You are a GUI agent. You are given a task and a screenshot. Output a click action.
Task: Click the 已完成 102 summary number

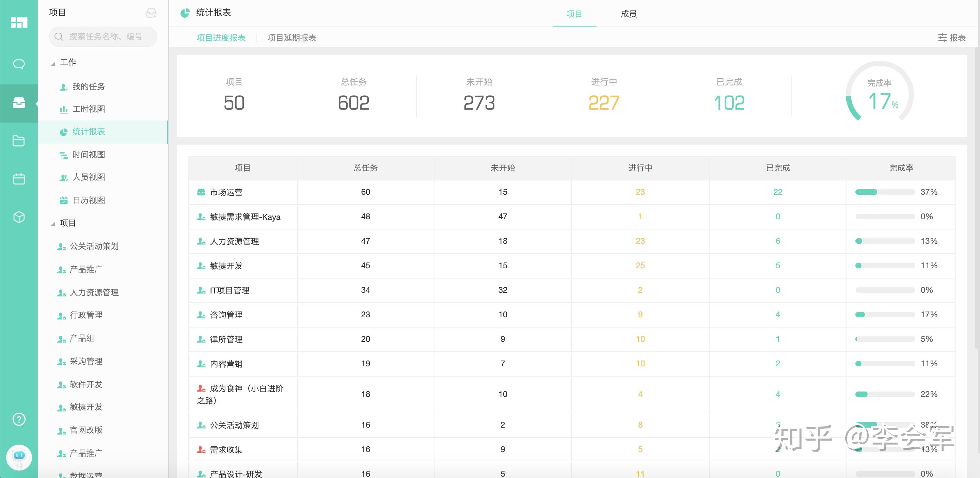[x=729, y=103]
